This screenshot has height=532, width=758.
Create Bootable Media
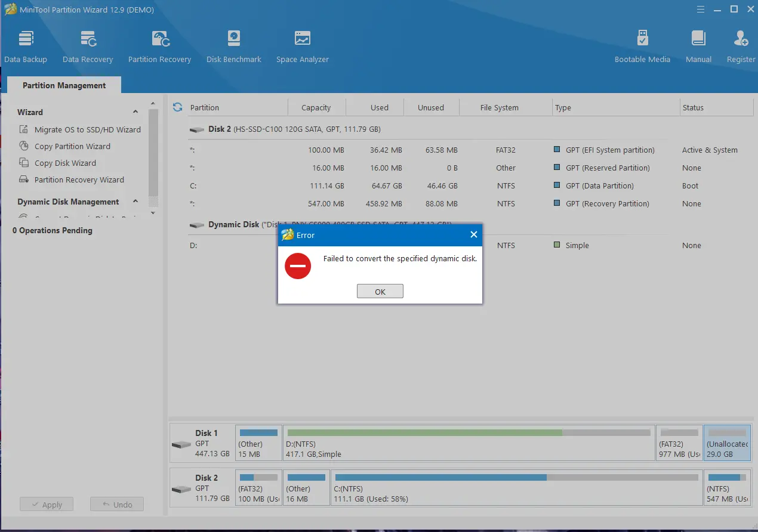[x=642, y=47]
